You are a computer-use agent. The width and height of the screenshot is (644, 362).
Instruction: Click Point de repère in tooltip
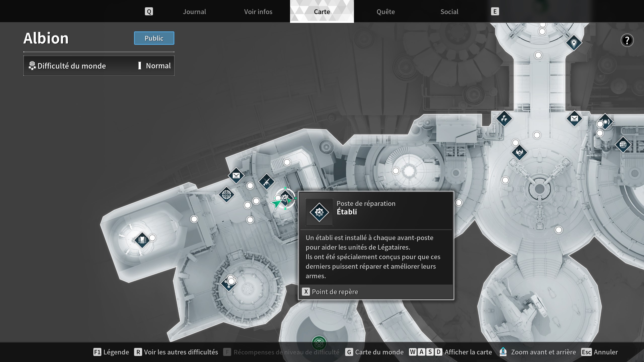pos(335,292)
